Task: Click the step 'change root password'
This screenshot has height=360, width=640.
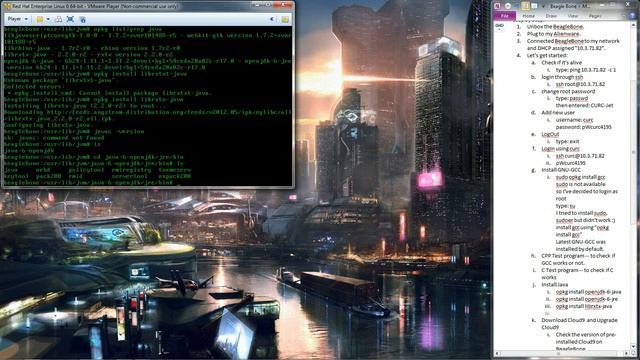Action: tap(568, 91)
